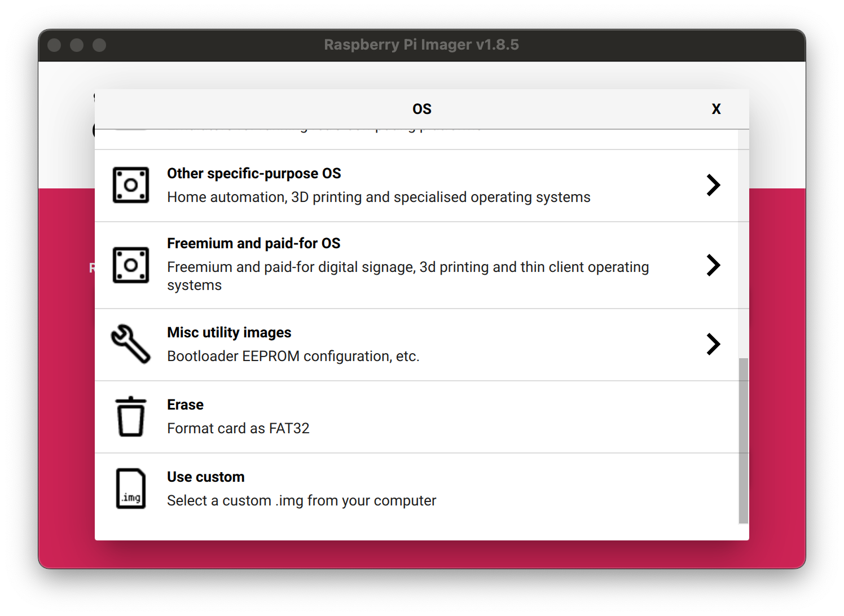Click "Select a custom .img from your computer"
844x616 pixels.
(302, 500)
